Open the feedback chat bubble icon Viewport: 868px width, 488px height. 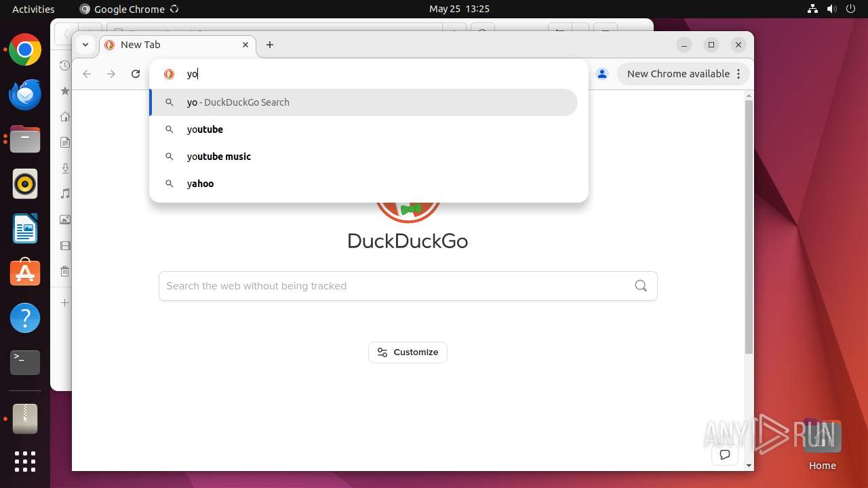[725, 455]
